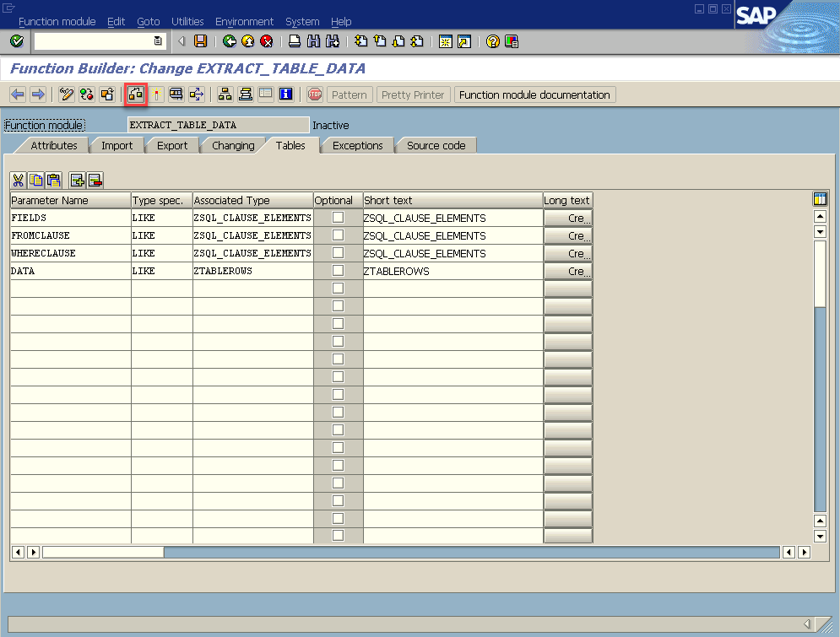Viewport: 840px width, 637px height.
Task: Switch to the Changing tab
Action: [233, 146]
